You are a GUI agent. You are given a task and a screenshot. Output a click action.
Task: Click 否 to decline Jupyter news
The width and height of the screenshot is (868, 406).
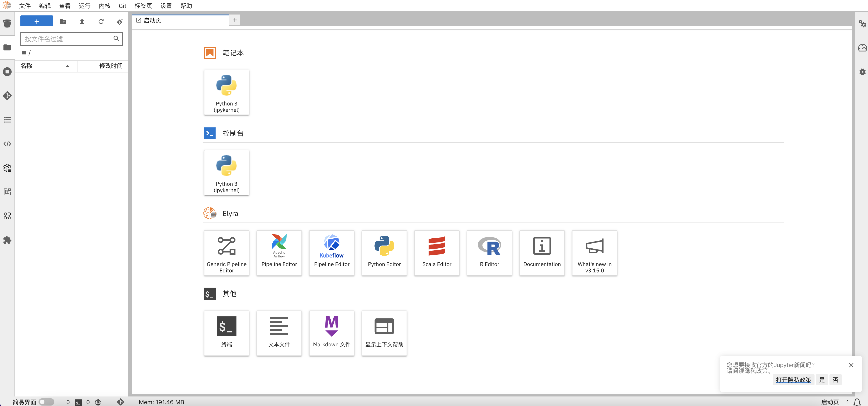[x=835, y=380]
